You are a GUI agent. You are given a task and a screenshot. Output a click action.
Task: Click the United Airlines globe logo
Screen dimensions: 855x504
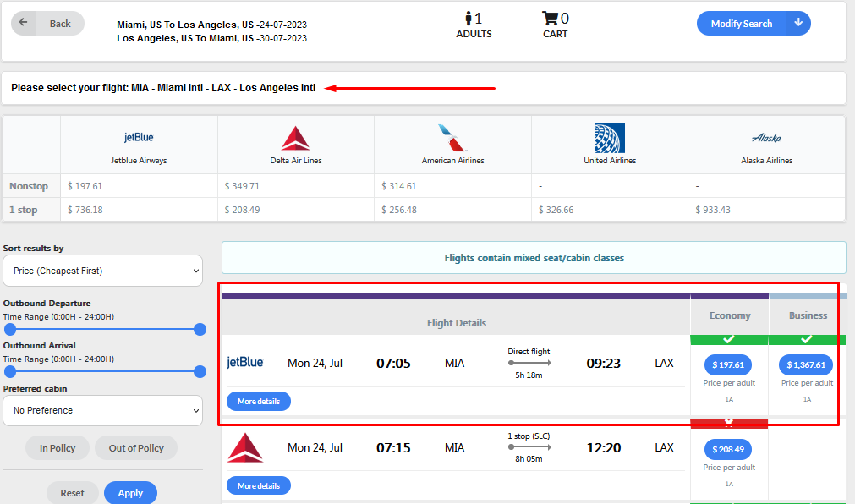coord(610,138)
